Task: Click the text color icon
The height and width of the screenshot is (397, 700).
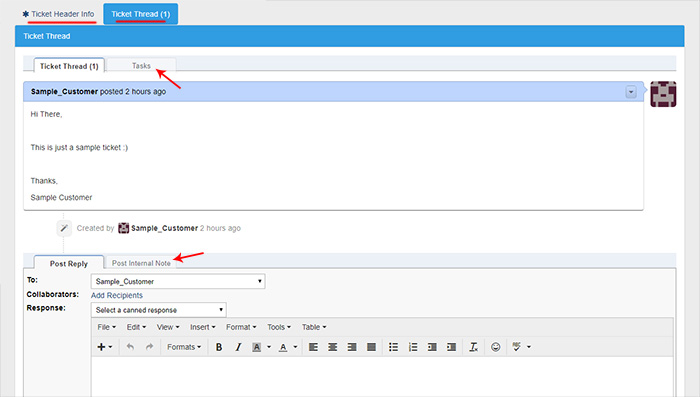Action: click(283, 347)
